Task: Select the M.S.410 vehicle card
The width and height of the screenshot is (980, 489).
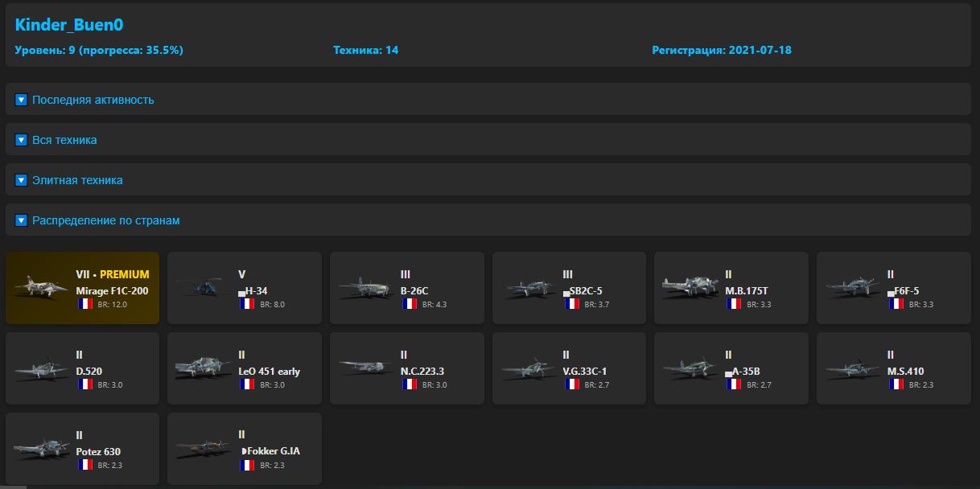Action: (x=893, y=368)
